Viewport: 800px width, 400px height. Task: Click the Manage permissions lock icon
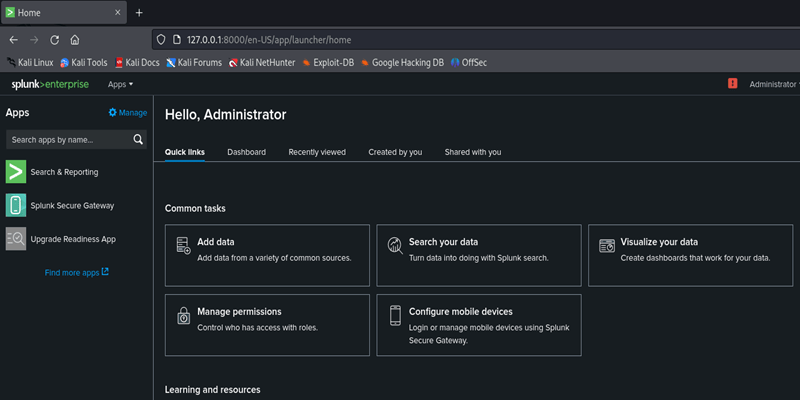(183, 315)
